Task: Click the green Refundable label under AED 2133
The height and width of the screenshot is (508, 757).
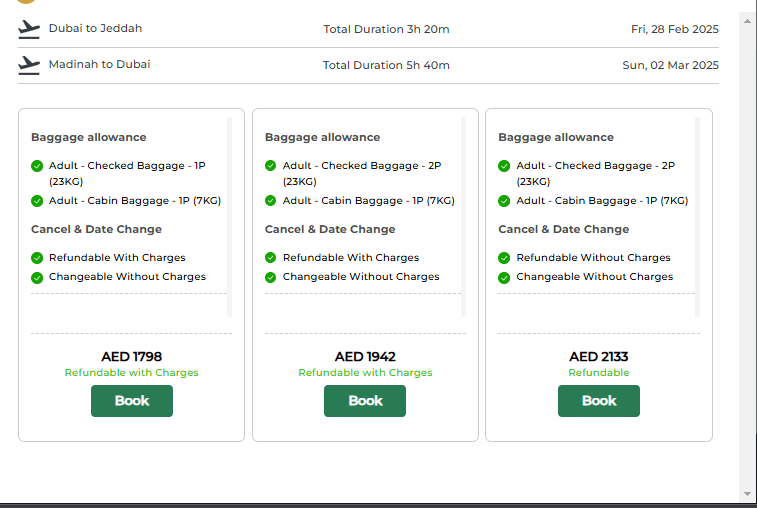Action: tap(599, 373)
